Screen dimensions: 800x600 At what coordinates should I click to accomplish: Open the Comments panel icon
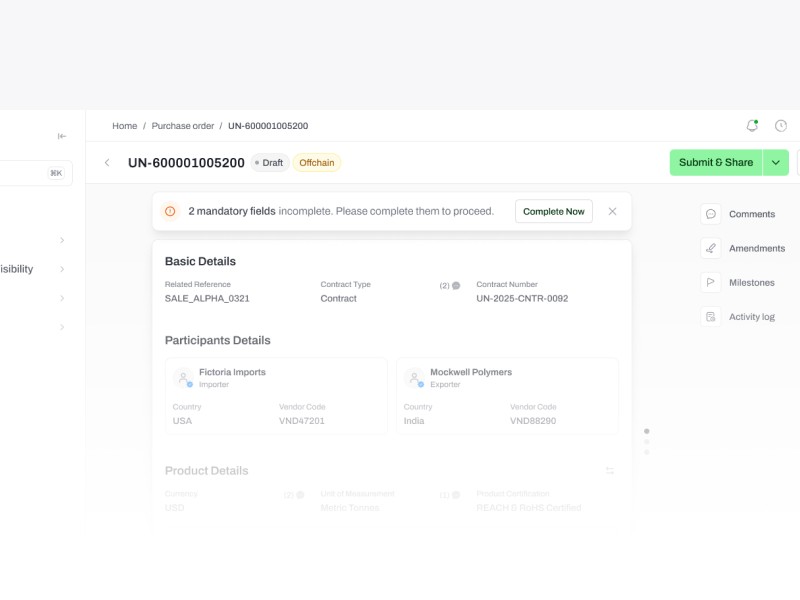[x=711, y=214]
